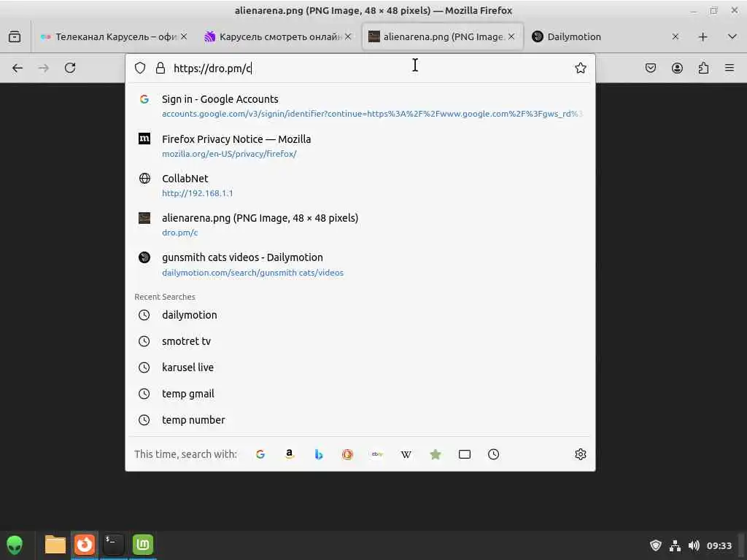
Task: Open Sign in - Google Accounts suggestion
Action: (x=360, y=106)
